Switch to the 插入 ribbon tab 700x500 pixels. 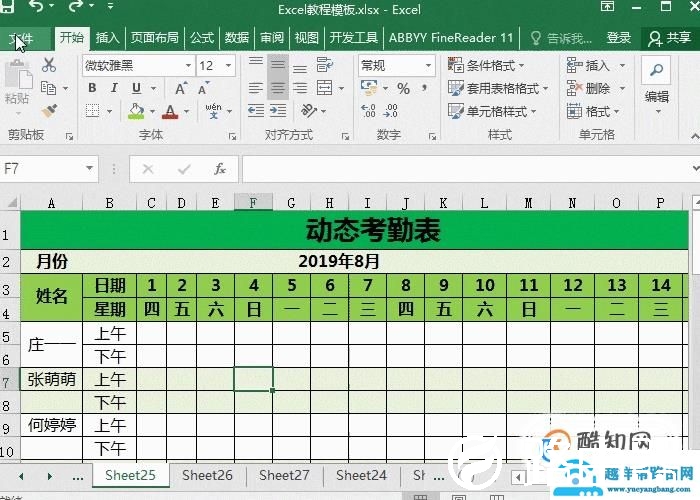(x=108, y=38)
